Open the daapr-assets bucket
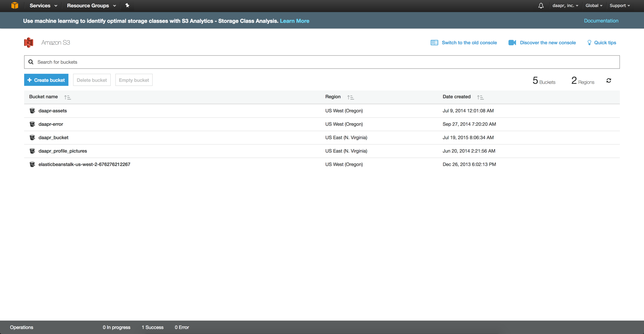Screen dimensions: 644x334 coord(53,111)
